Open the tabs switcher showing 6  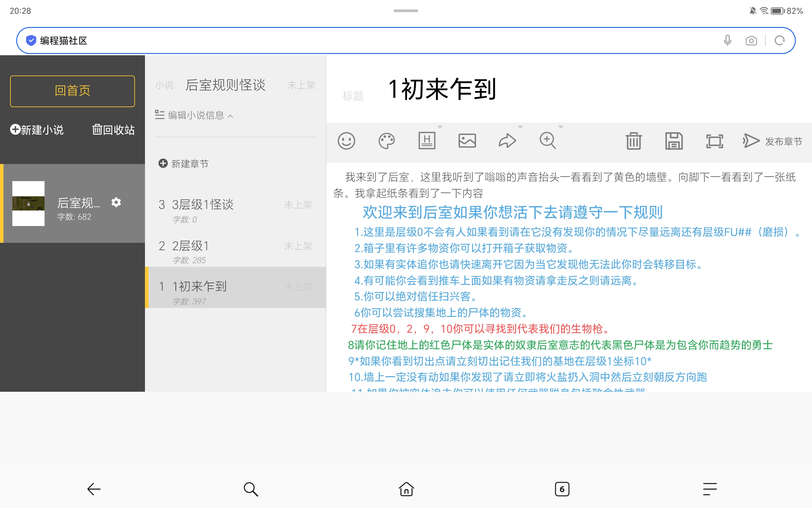(x=562, y=489)
